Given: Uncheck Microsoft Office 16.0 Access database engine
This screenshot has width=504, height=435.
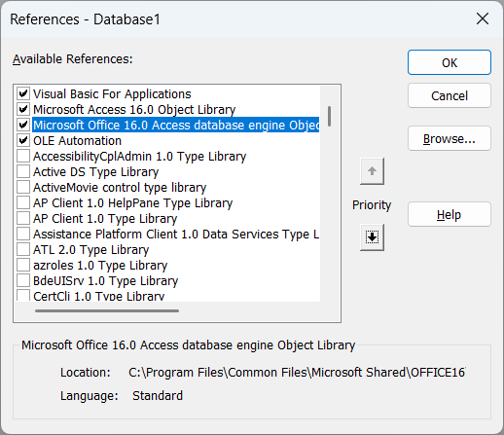Looking at the screenshot, I should [x=23, y=125].
